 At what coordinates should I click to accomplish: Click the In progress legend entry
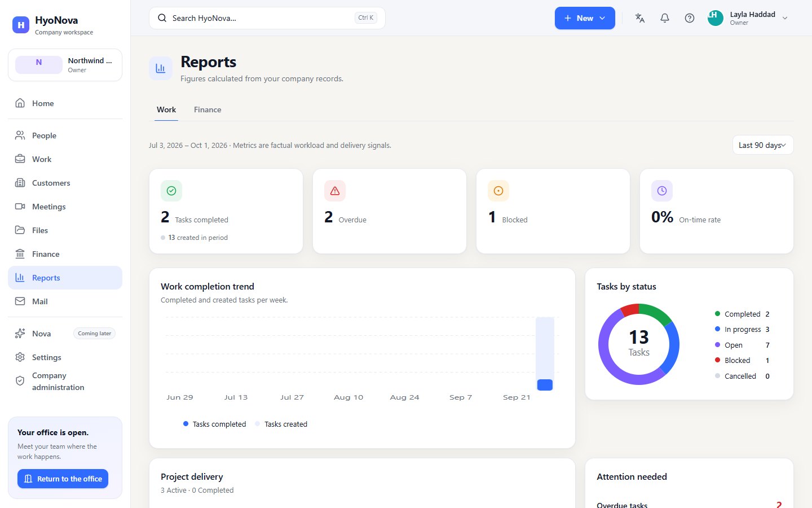[x=742, y=330]
